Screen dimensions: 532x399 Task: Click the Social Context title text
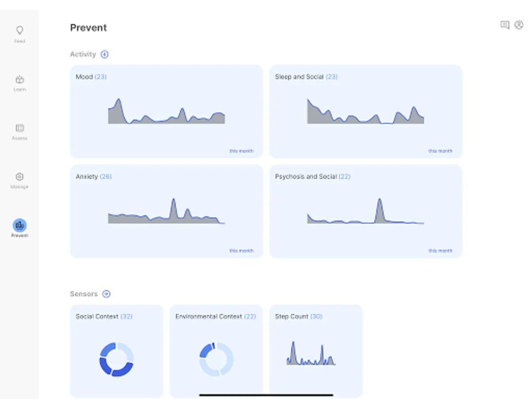pos(97,317)
